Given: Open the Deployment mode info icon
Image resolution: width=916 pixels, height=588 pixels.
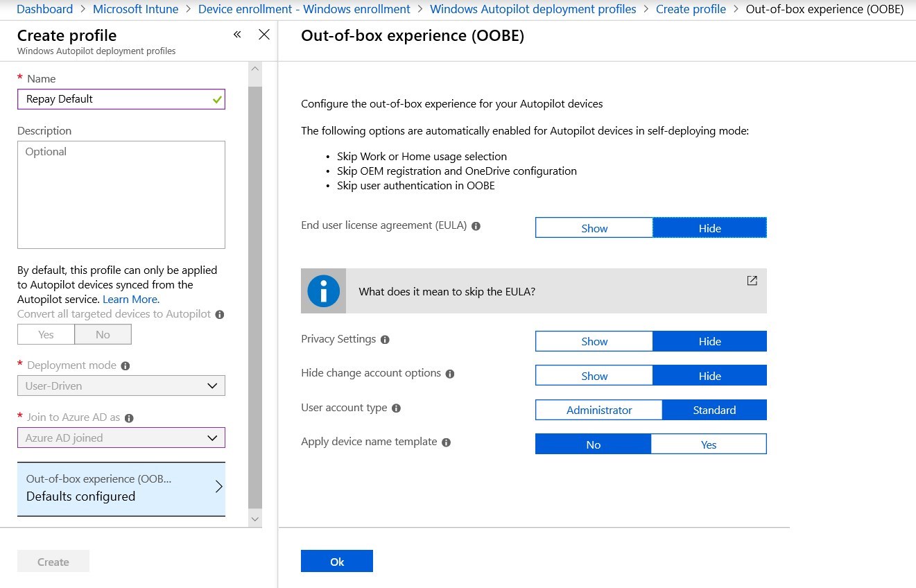Looking at the screenshot, I should [x=126, y=365].
